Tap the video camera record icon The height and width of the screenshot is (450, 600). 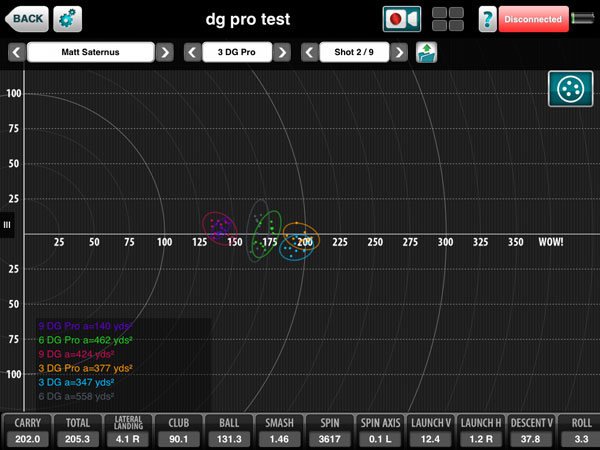point(401,18)
